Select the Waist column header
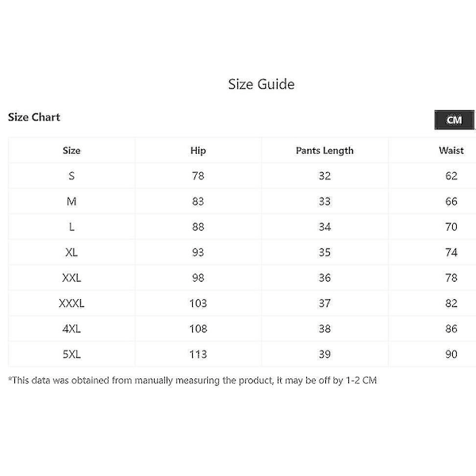Image resolution: width=476 pixels, height=476 pixels. (x=451, y=150)
